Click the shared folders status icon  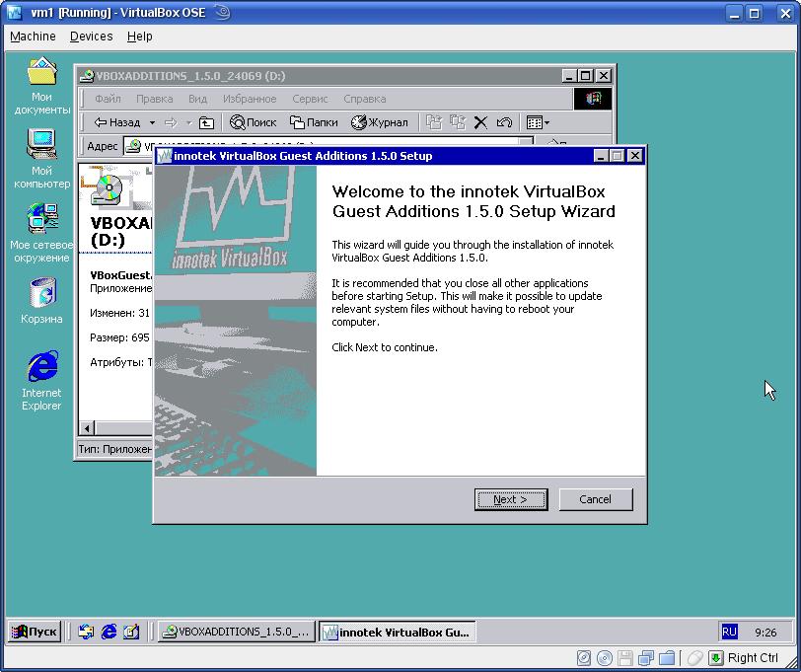tap(667, 657)
